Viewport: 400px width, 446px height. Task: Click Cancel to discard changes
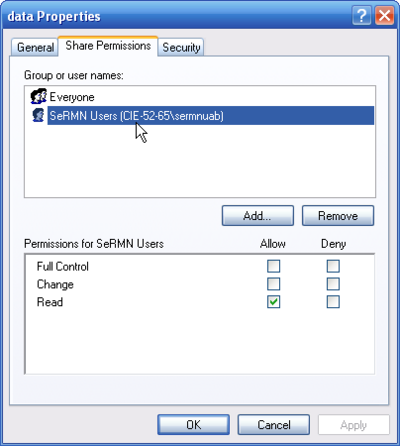(x=274, y=425)
